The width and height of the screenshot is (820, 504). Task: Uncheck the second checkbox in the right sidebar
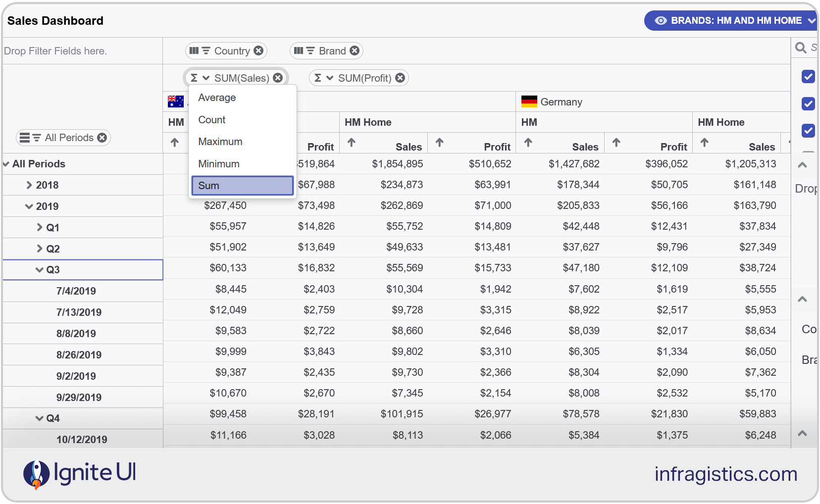(x=808, y=104)
